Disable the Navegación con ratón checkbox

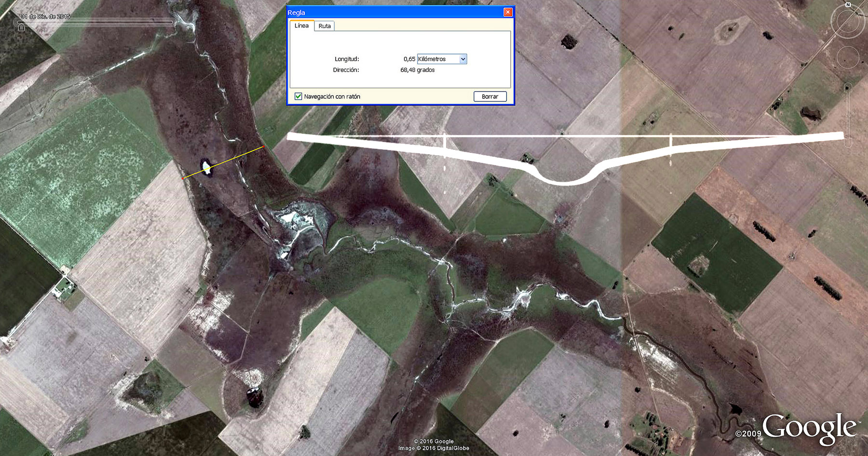(x=298, y=96)
